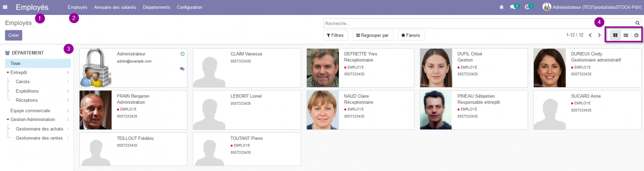644x171 pixels.
Task: Open DURIEUX Cindy employee card
Action: click(x=587, y=68)
